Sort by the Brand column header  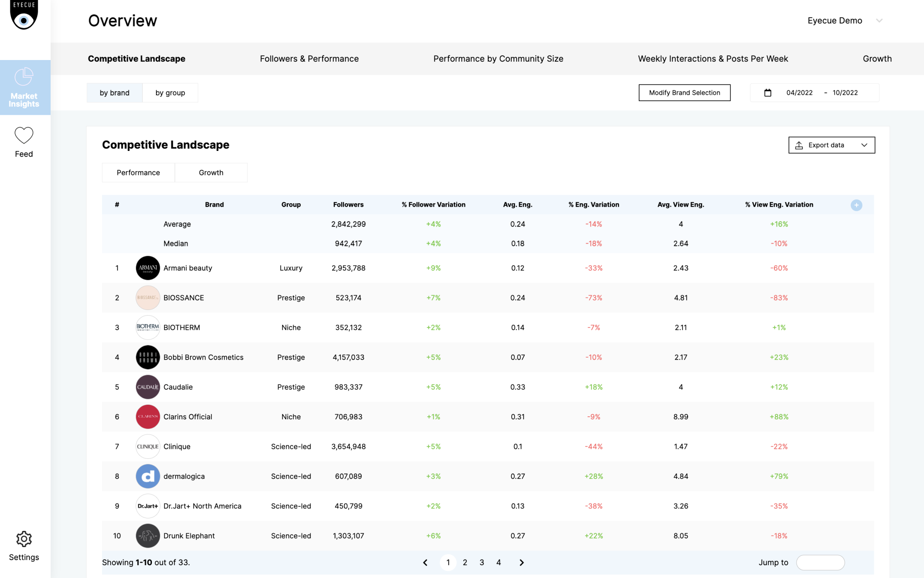coord(214,205)
